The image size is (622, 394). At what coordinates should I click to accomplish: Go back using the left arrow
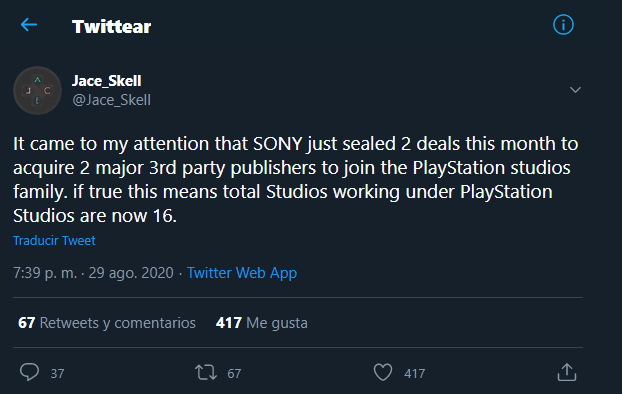pos(29,25)
